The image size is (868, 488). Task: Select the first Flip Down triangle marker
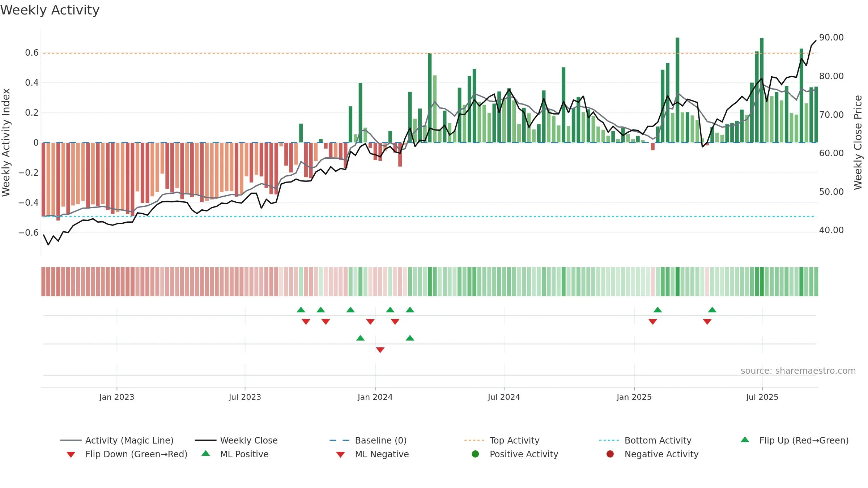click(x=306, y=322)
